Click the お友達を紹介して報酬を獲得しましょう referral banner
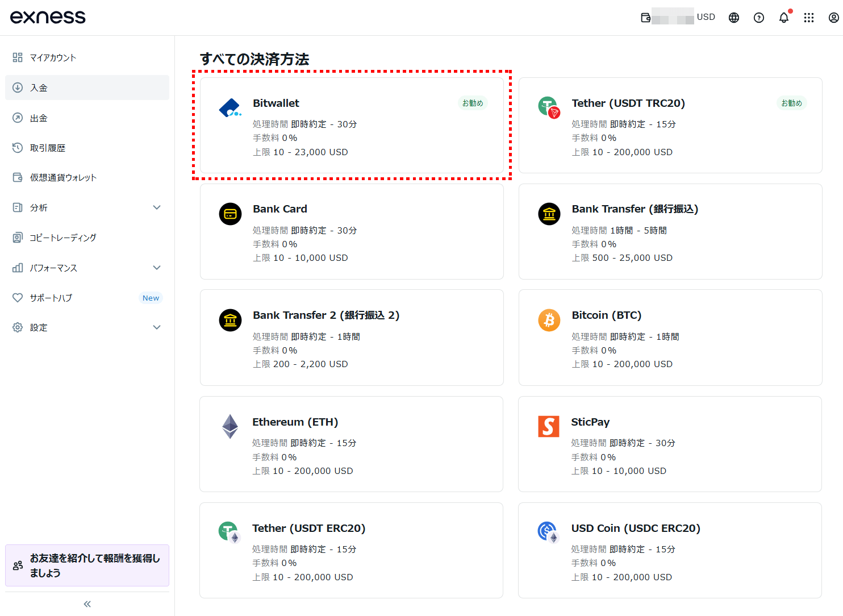The image size is (843, 616). click(x=87, y=565)
